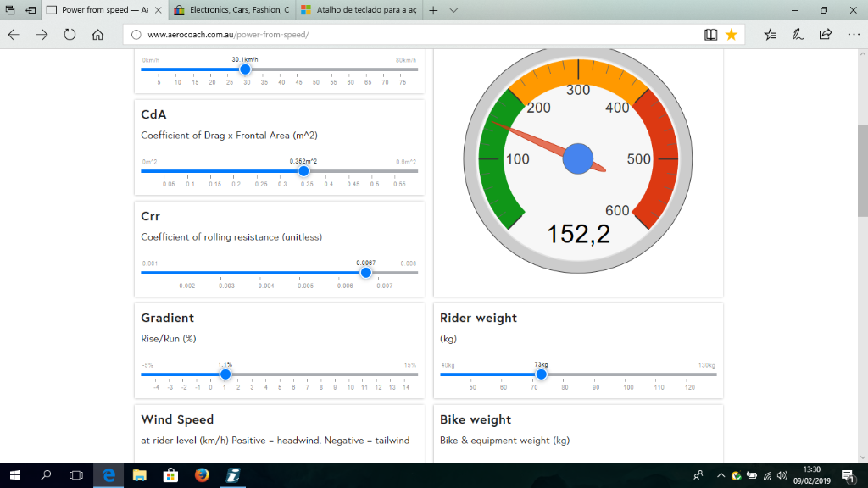Open File Explorer from the taskbar
The height and width of the screenshot is (488, 868).
139,475
